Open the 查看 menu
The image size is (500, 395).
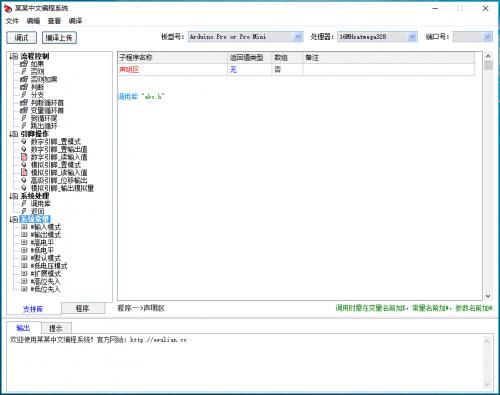point(54,21)
